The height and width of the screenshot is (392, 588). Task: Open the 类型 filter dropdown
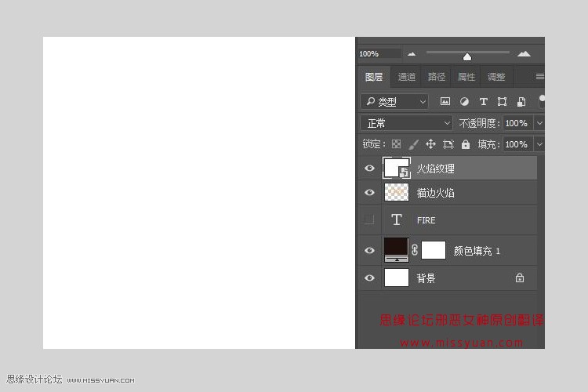click(394, 102)
